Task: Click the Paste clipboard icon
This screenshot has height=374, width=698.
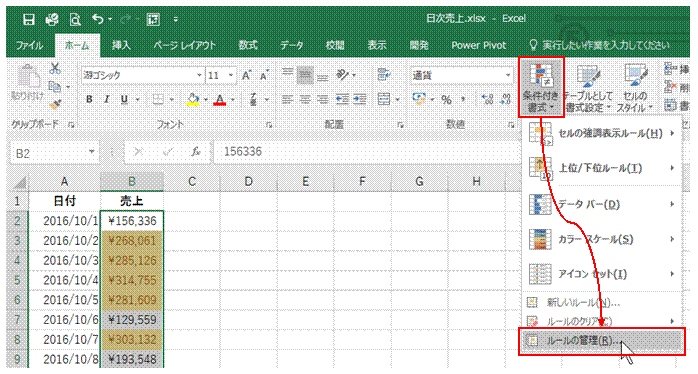Action: [28, 77]
